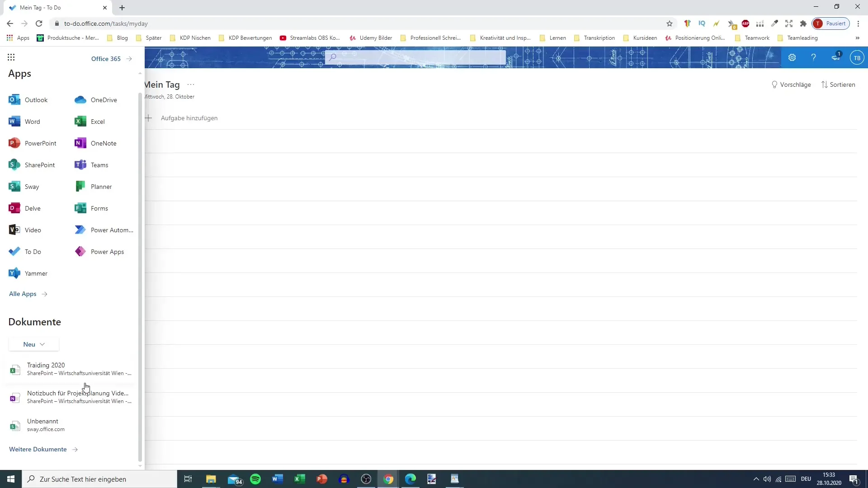Click the Windows taskbar search field
The width and height of the screenshot is (868, 488).
[99, 479]
